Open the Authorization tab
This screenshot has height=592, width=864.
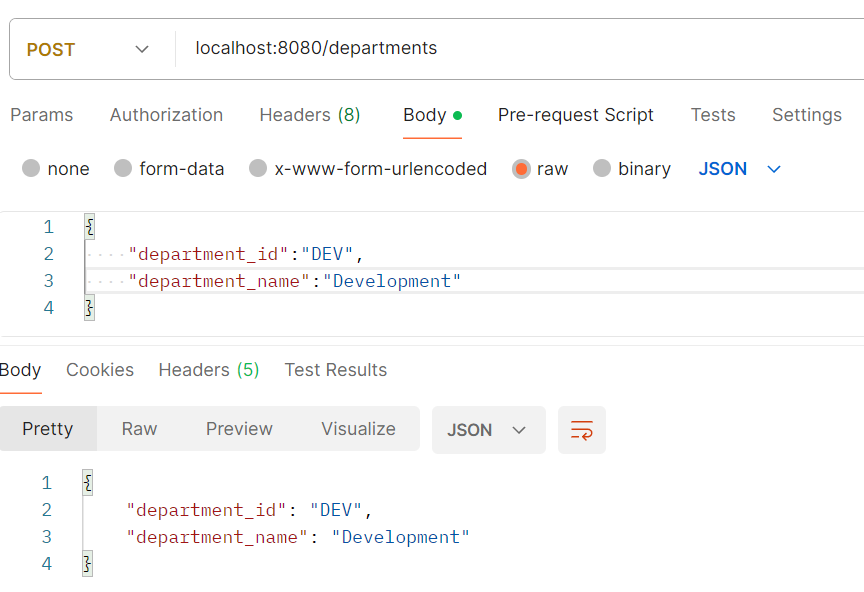(166, 115)
